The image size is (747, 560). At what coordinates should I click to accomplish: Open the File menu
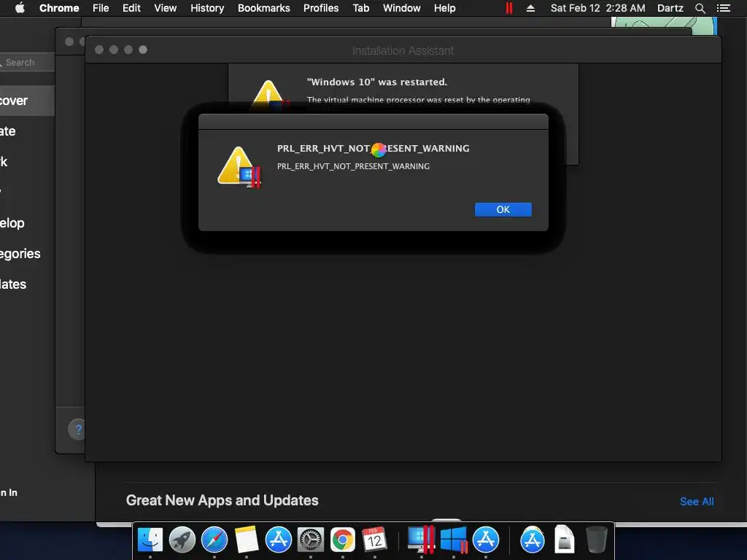[101, 8]
